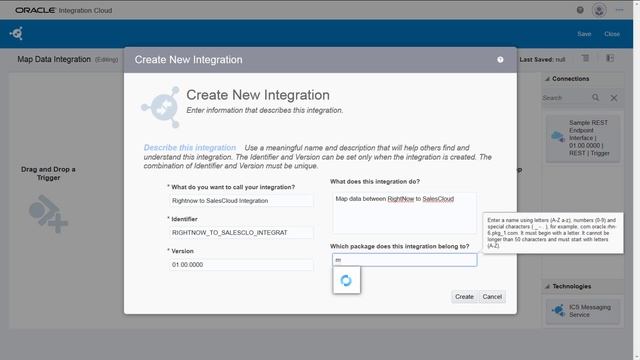Click the Create button in the dialog
Screen dimensions: 640x360
click(464, 297)
